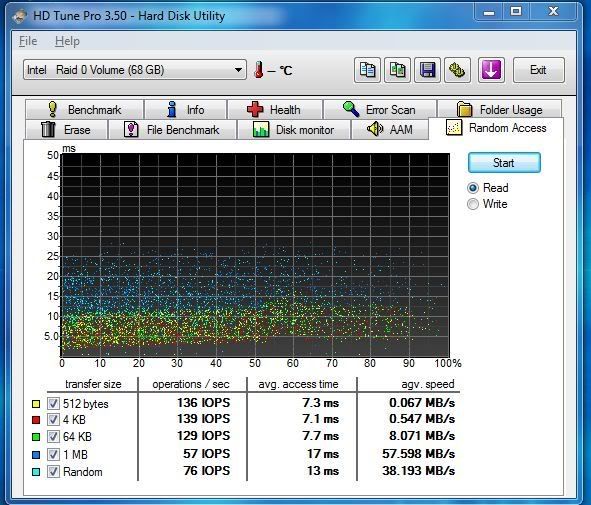
Task: Open the options wrench icon
Action: (457, 70)
